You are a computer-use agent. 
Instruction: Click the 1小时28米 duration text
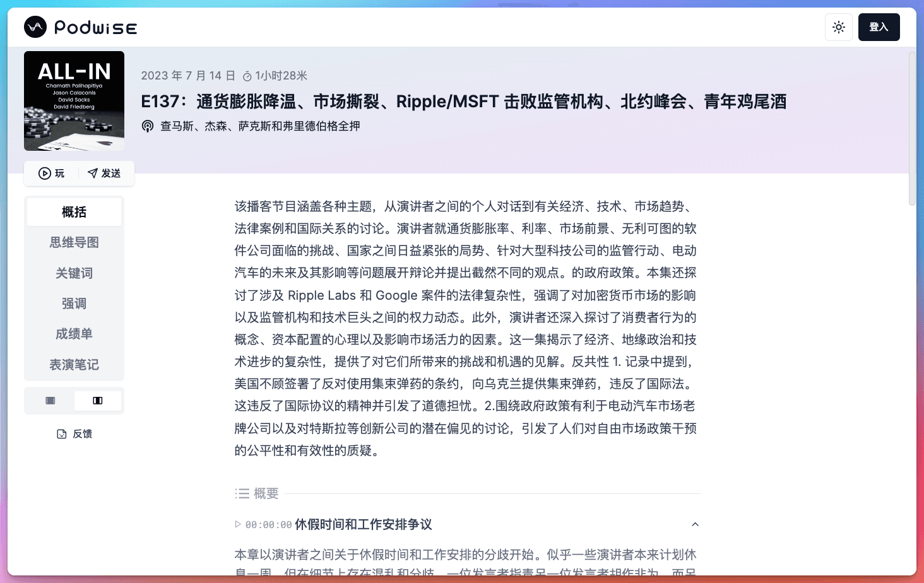pyautogui.click(x=281, y=76)
